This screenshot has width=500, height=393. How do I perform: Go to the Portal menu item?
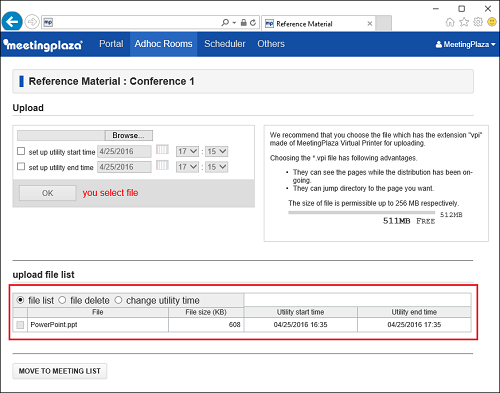[x=111, y=44]
